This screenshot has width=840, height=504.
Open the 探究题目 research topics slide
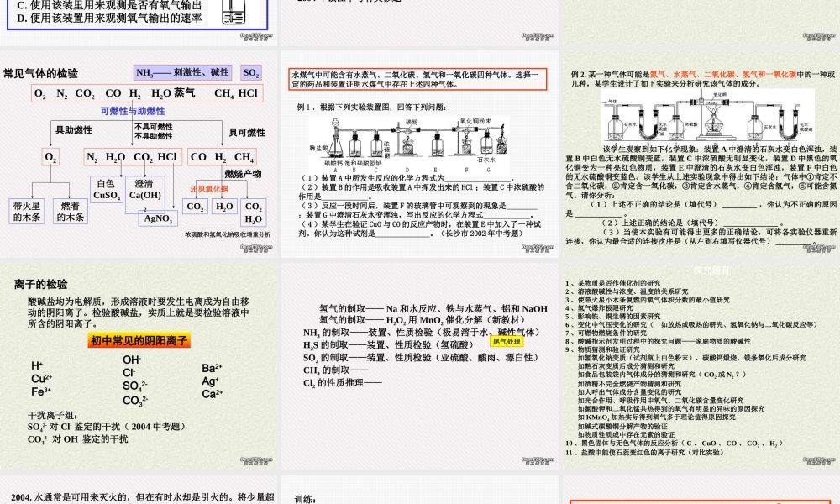pyautogui.click(x=701, y=366)
